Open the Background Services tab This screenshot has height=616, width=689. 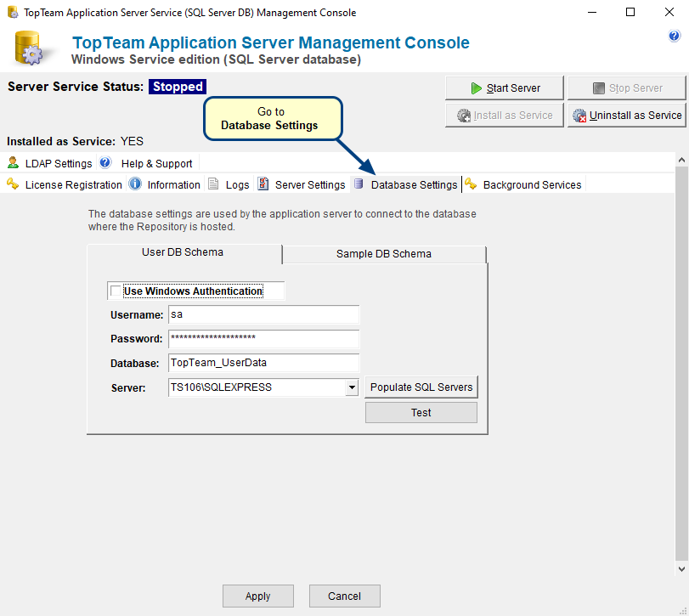(x=523, y=184)
